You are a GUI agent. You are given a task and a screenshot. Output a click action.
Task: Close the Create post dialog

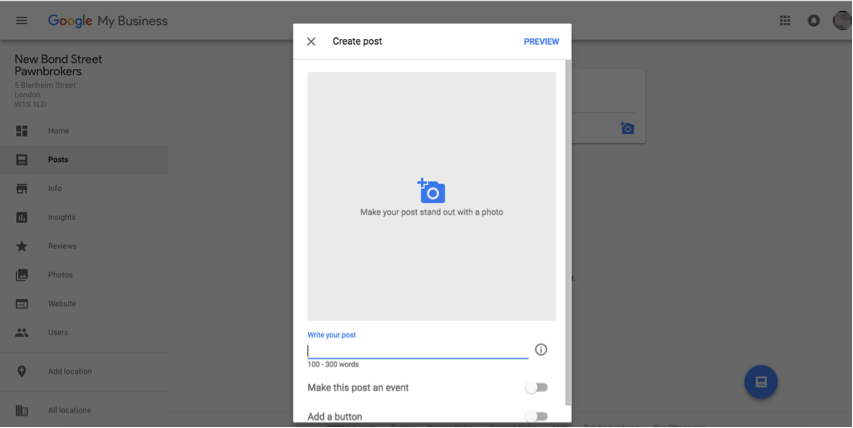(x=311, y=41)
